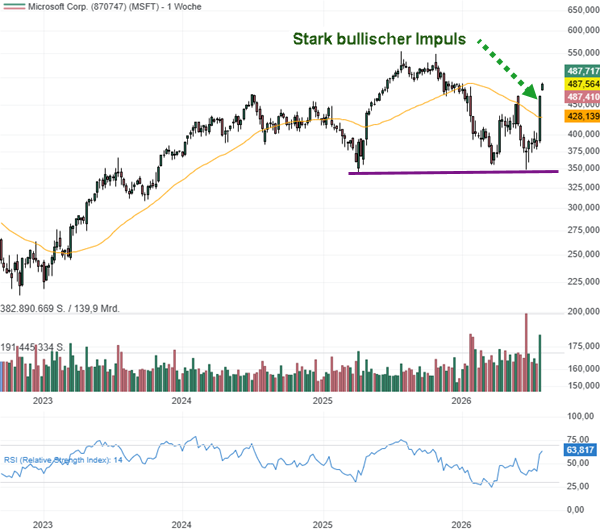Viewport: 600px width, 532px height.
Task: Click the blue RSI value tag 63,817
Action: (x=580, y=450)
